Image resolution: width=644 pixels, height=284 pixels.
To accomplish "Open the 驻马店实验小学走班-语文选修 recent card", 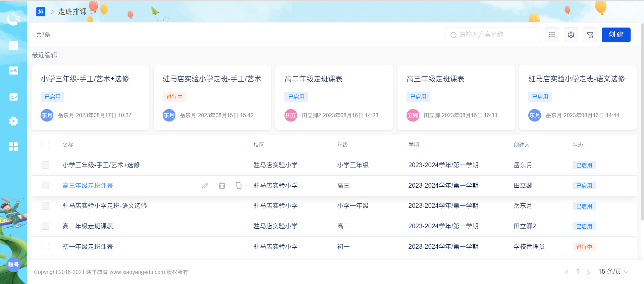I will (x=578, y=97).
